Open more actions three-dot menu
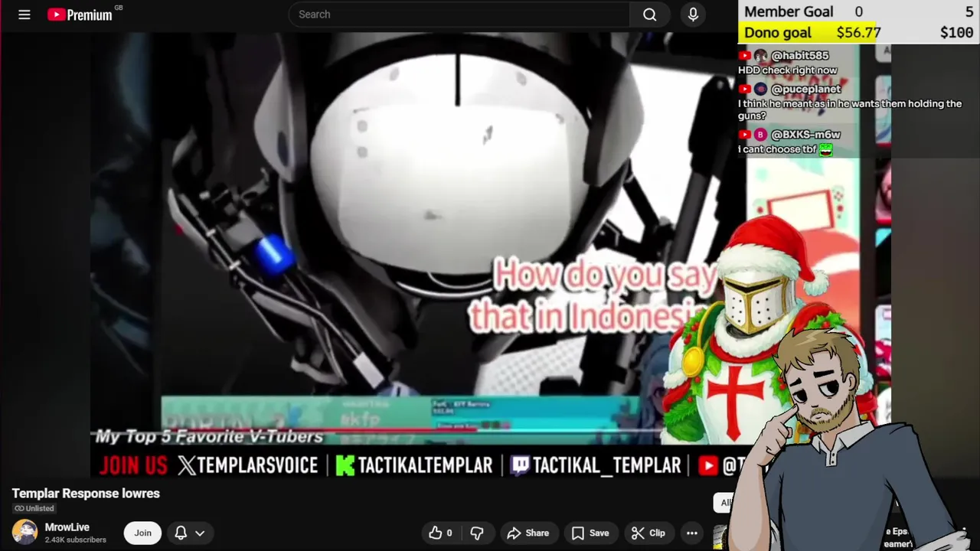 point(692,533)
